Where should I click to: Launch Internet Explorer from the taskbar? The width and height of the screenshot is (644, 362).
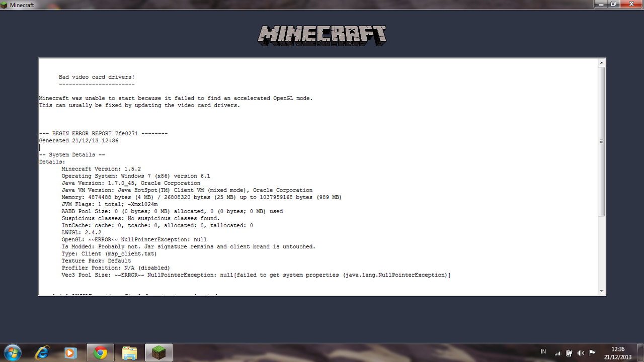point(42,353)
